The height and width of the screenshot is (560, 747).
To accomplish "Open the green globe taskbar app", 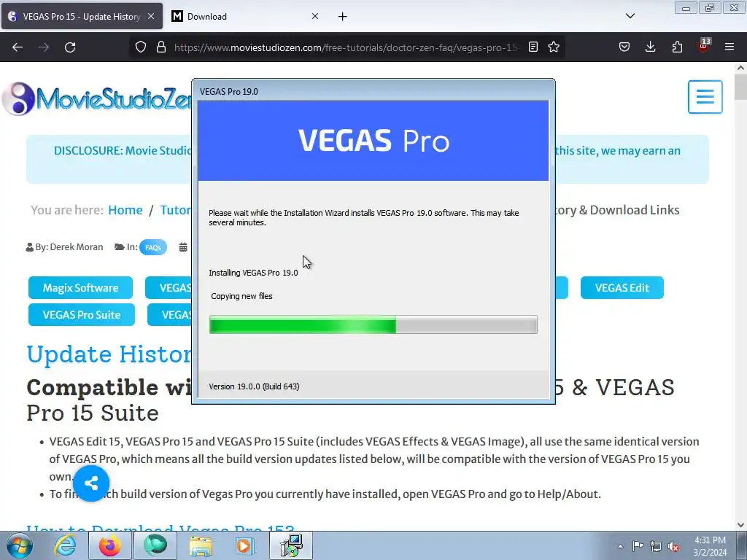I will pyautogui.click(x=155, y=545).
